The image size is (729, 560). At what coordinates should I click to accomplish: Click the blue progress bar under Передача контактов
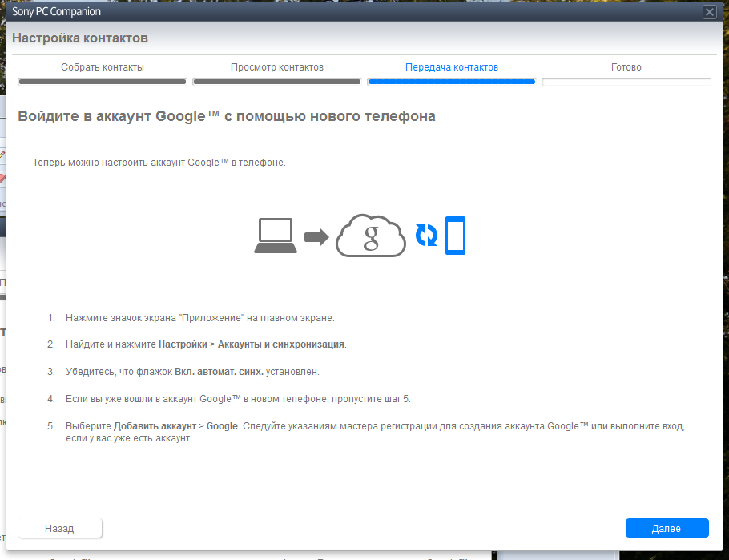pyautogui.click(x=452, y=82)
